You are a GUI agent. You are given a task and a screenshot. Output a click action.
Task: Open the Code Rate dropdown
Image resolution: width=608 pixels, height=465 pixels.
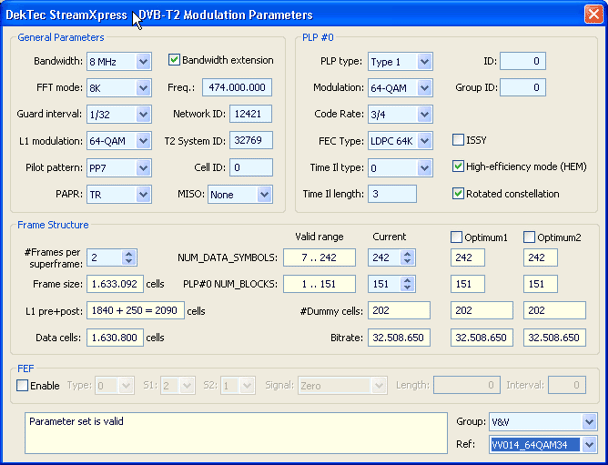[400, 114]
